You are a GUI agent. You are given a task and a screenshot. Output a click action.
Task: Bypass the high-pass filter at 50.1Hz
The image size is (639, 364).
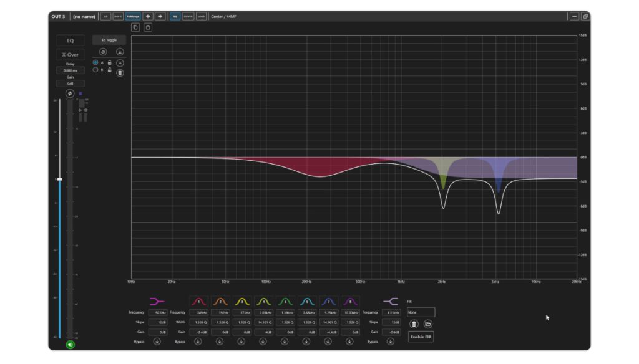point(157,342)
